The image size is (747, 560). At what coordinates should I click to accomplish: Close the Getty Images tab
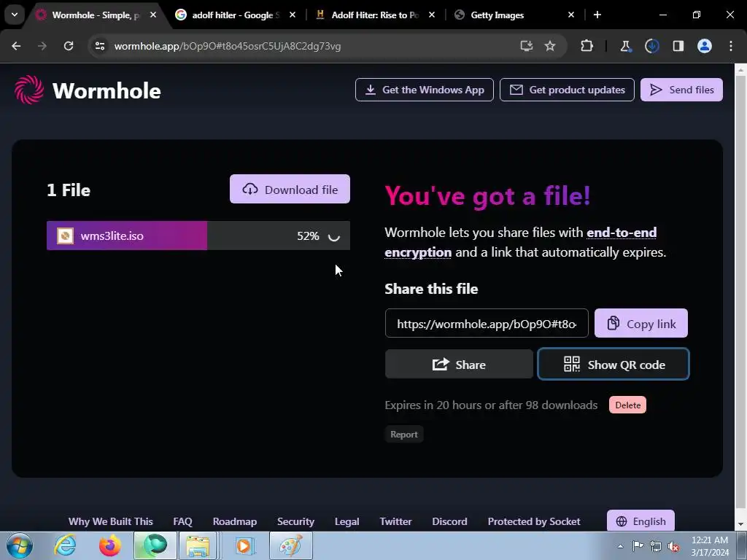pos(571,15)
